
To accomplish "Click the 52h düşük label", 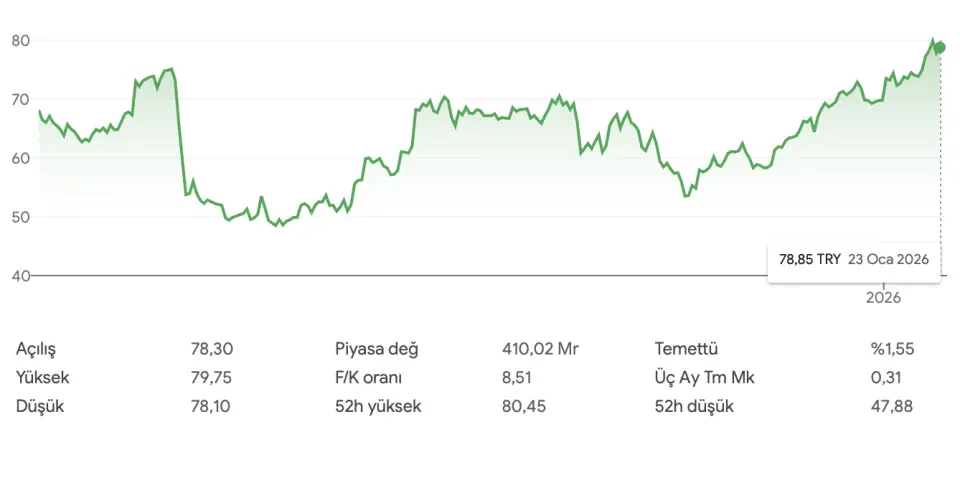I will [x=695, y=406].
